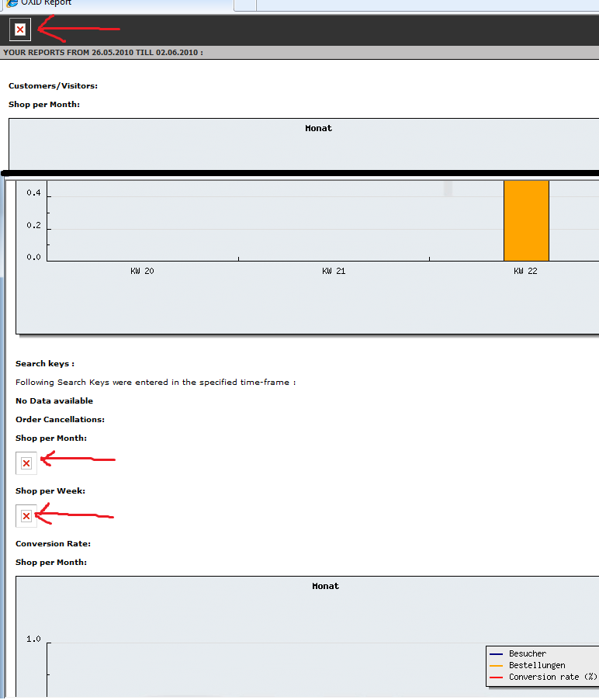
Task: Click the No Data available text
Action: coord(54,400)
